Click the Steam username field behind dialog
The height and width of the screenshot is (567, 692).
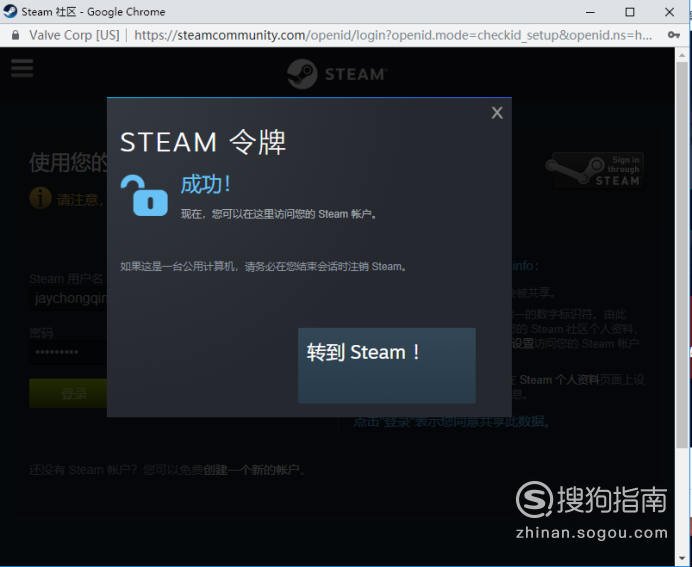68,299
